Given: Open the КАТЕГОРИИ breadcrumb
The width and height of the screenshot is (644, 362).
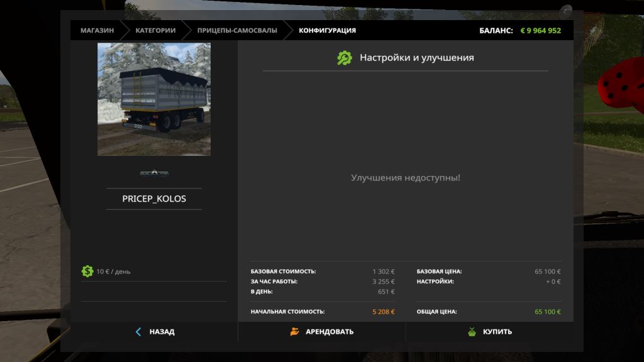Looking at the screenshot, I should [155, 30].
